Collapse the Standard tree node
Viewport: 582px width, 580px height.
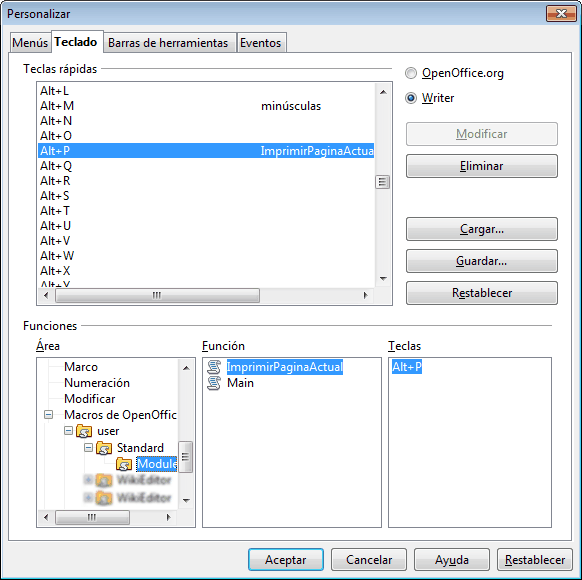88,447
